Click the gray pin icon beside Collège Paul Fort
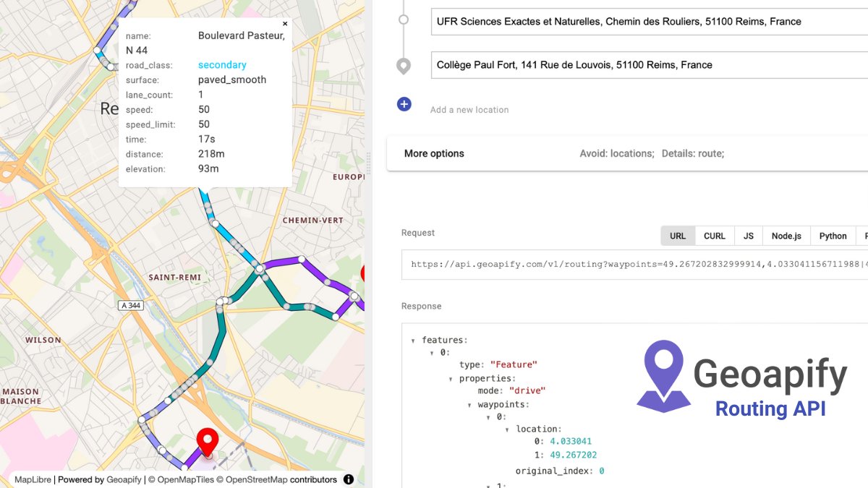This screenshot has width=868, height=488. pyautogui.click(x=404, y=67)
